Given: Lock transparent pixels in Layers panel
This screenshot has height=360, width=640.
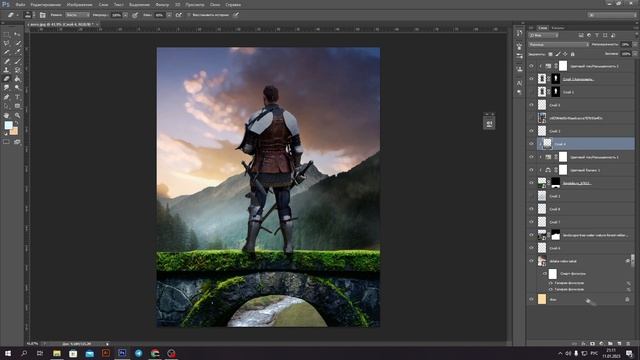Looking at the screenshot, I should 550,54.
